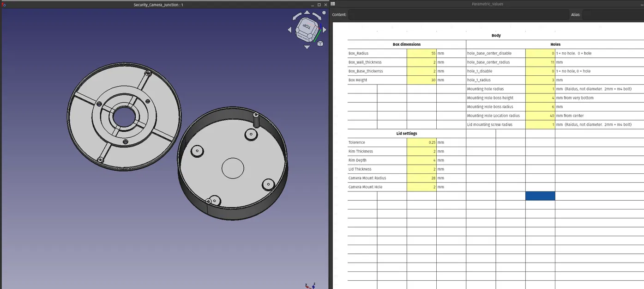Select the hole_1_disable value cell

pyautogui.click(x=540, y=71)
